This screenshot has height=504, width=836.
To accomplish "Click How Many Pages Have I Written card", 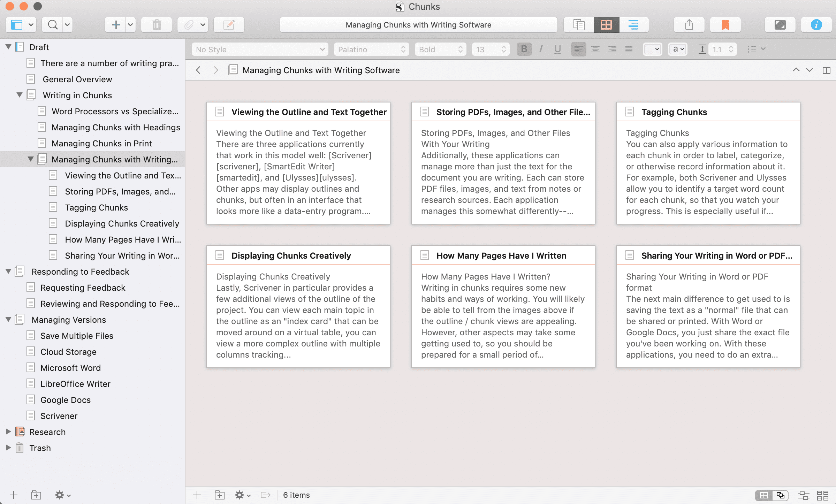I will point(503,307).
